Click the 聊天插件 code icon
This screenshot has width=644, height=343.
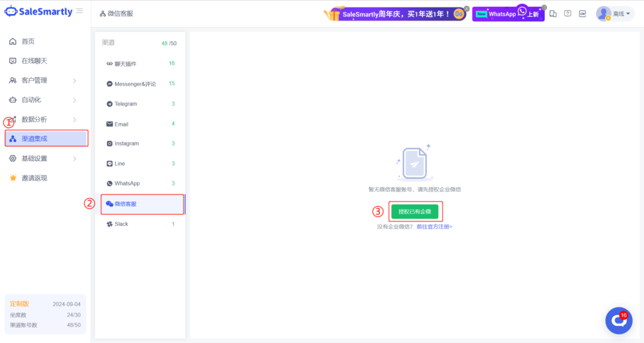(x=109, y=64)
